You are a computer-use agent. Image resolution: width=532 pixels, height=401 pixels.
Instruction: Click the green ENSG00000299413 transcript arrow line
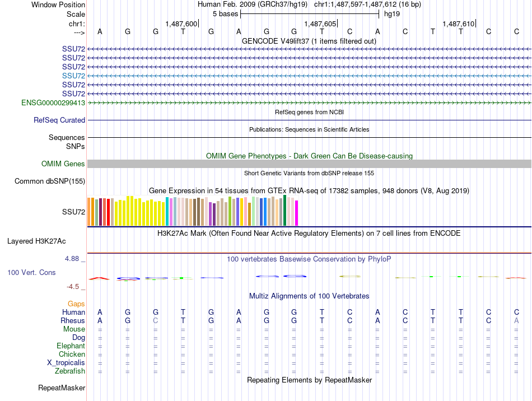(x=309, y=103)
